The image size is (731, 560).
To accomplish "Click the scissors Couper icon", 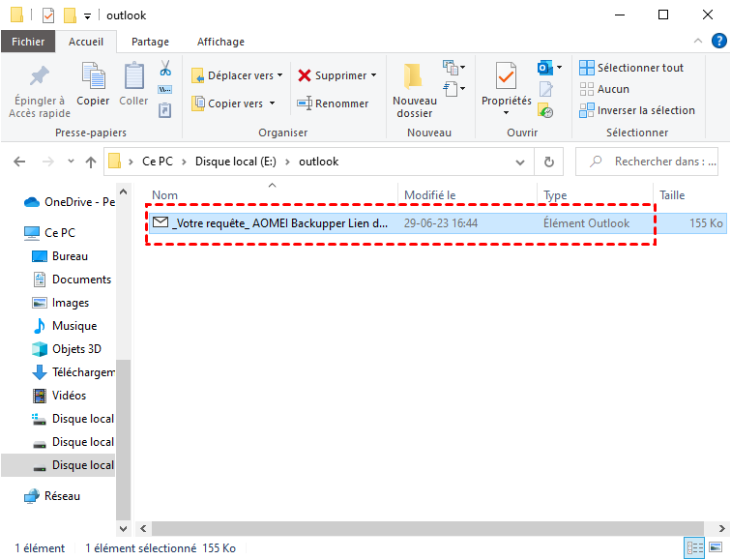I will tap(165, 68).
